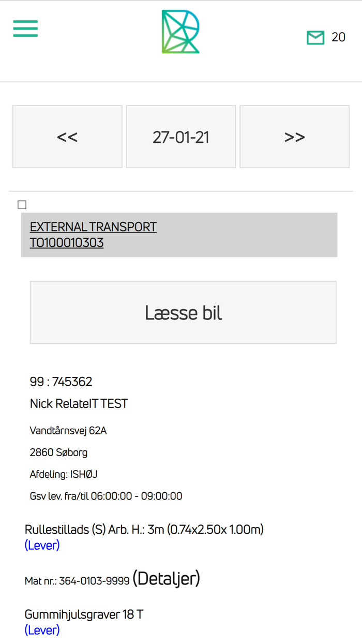Click the Nick RelateIT TEST name
Screen dimensions: 362x644
tap(79, 403)
